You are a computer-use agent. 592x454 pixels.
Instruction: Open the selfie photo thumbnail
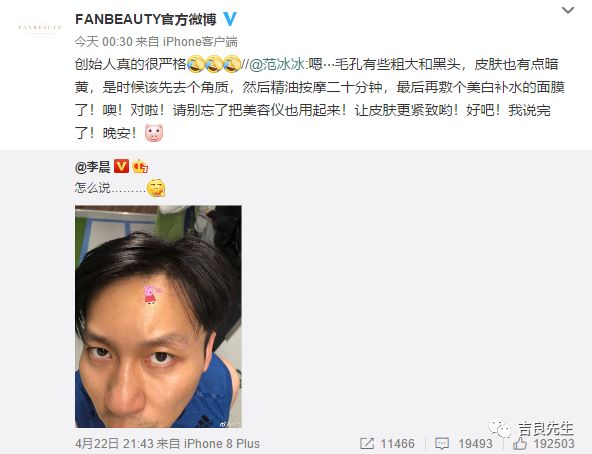coord(159,317)
